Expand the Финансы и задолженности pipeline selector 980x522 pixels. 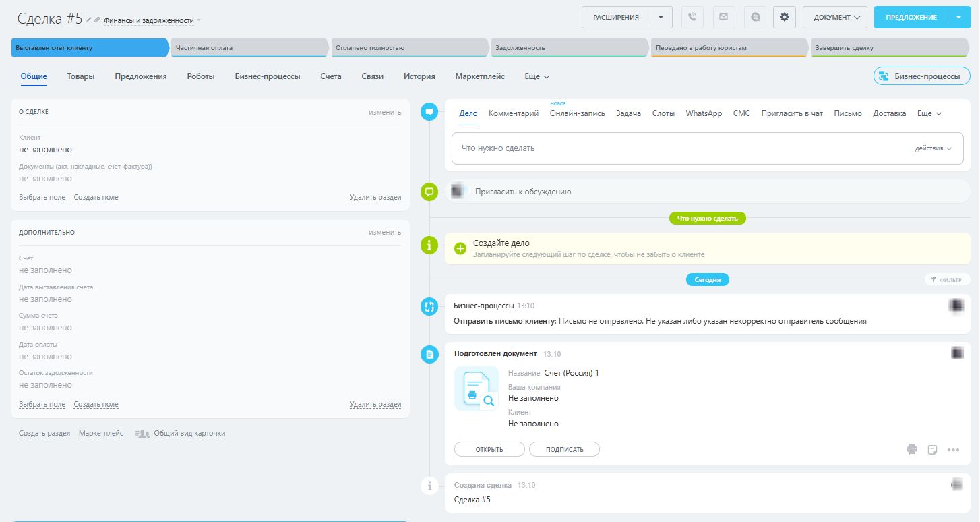pos(152,21)
